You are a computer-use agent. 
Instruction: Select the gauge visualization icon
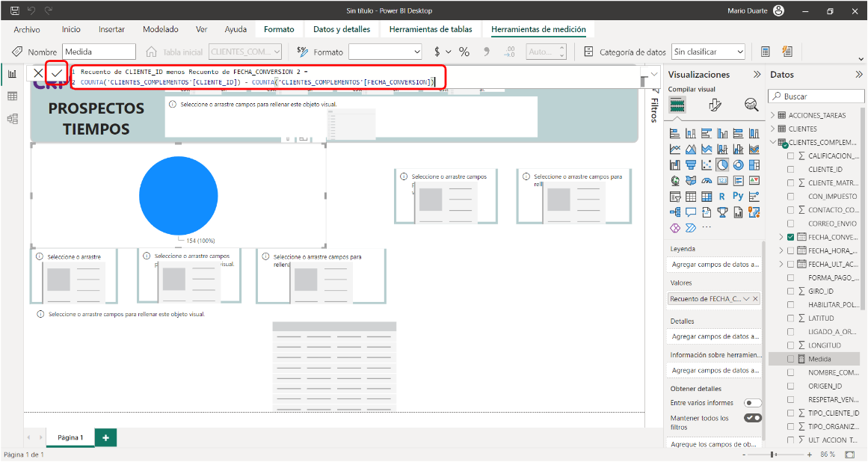click(x=707, y=180)
